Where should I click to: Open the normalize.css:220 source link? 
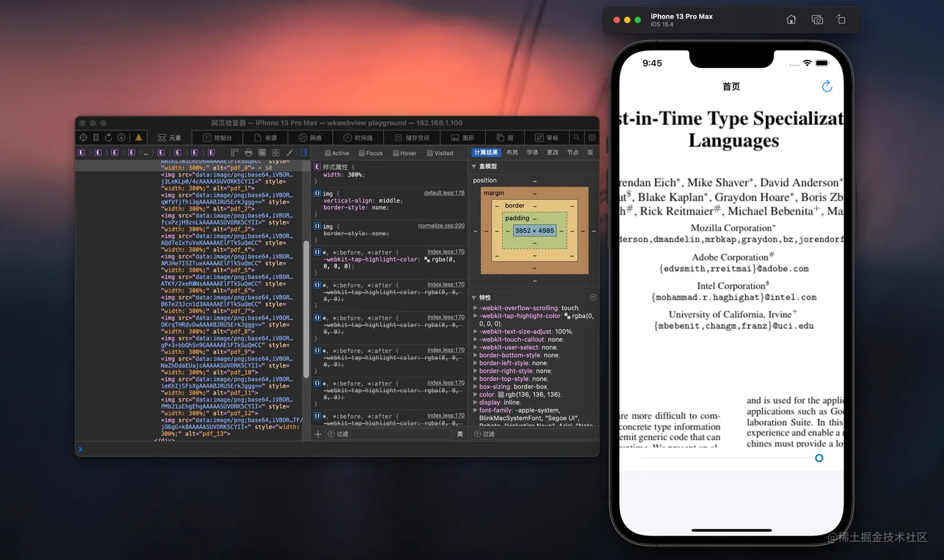(441, 225)
